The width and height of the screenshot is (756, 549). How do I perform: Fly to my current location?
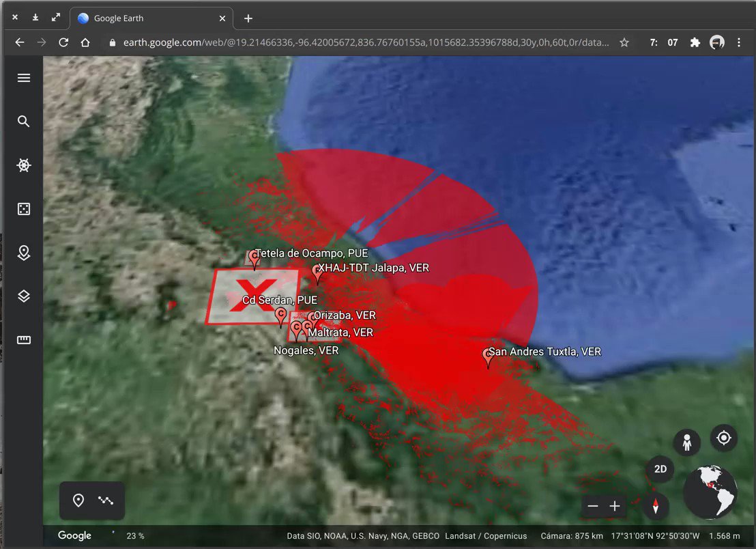[723, 437]
